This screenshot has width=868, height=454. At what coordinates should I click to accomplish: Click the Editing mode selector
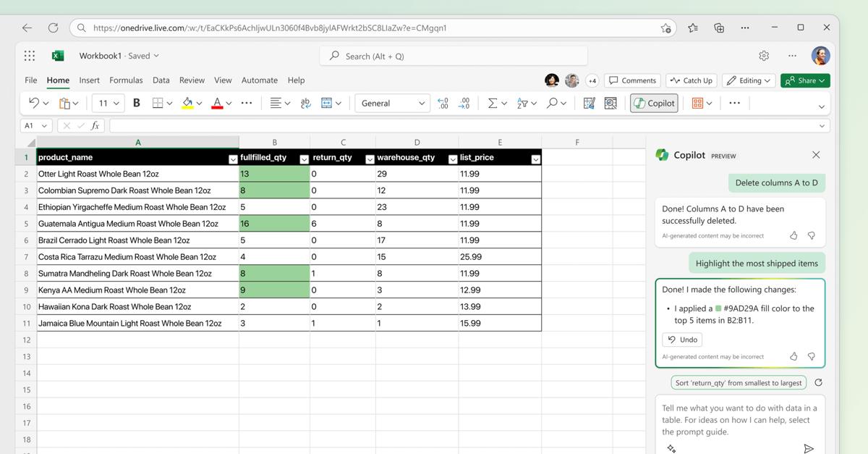click(749, 80)
